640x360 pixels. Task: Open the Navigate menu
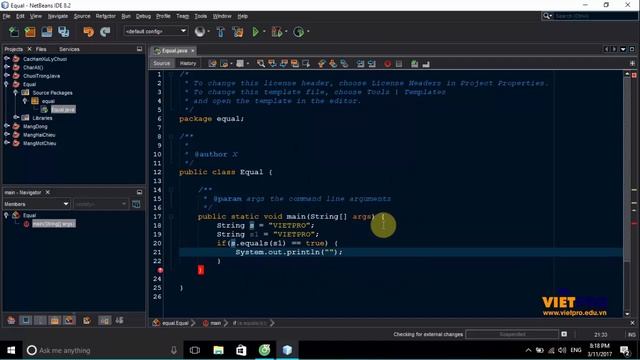point(58,16)
